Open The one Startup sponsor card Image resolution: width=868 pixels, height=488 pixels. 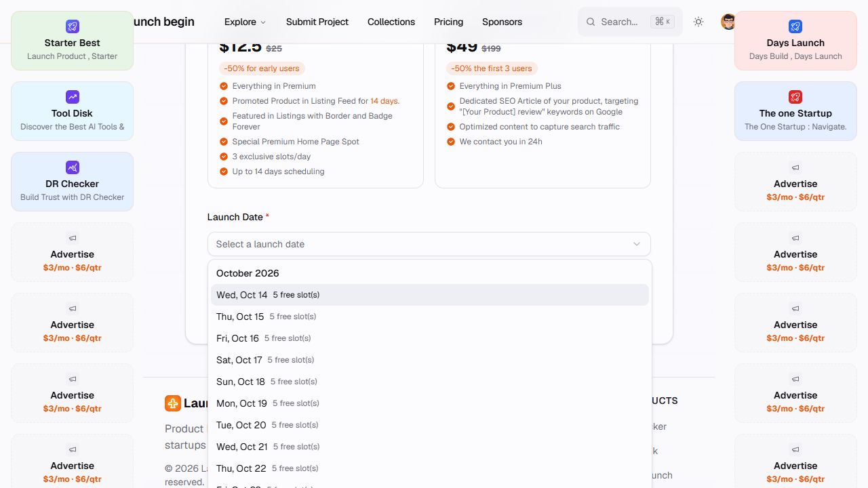coord(795,111)
